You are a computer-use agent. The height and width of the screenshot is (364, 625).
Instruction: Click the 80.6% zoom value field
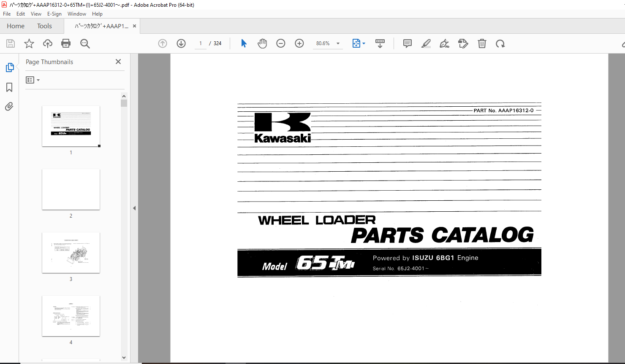(323, 43)
